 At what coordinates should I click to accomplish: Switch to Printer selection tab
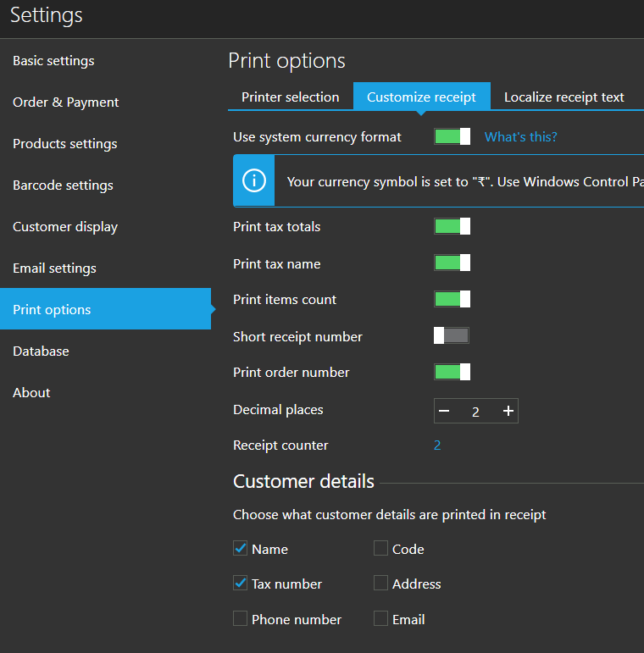pyautogui.click(x=290, y=97)
